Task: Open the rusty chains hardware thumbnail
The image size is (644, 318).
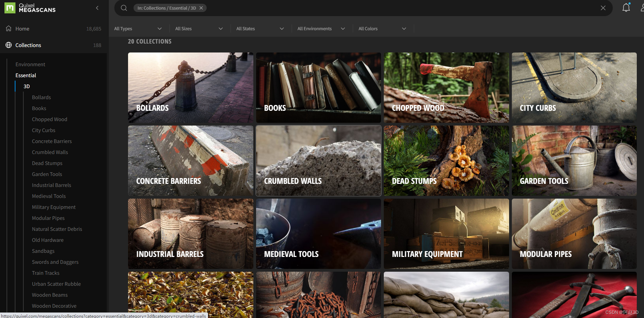Action: pos(319,295)
